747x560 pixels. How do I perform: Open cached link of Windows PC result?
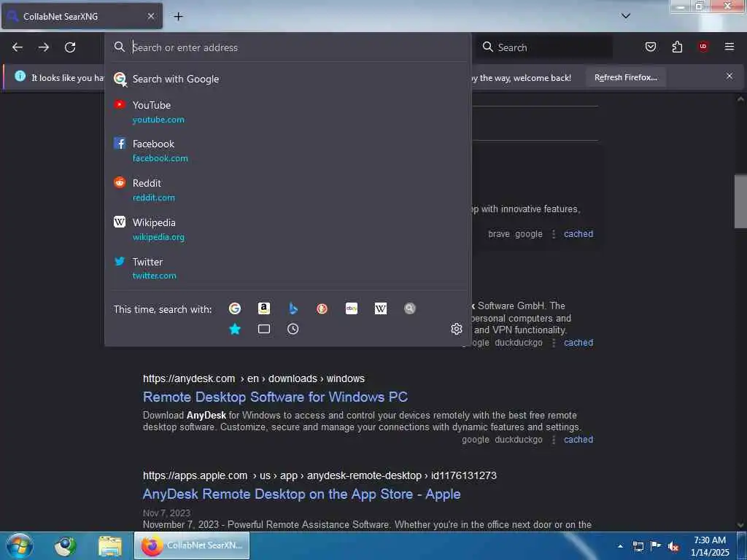pos(578,440)
